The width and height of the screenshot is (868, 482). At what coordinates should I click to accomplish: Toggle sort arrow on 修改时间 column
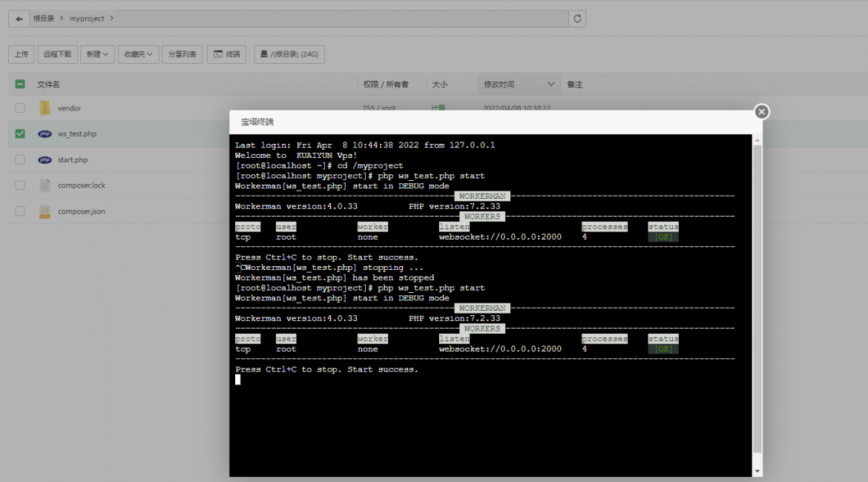coord(550,84)
